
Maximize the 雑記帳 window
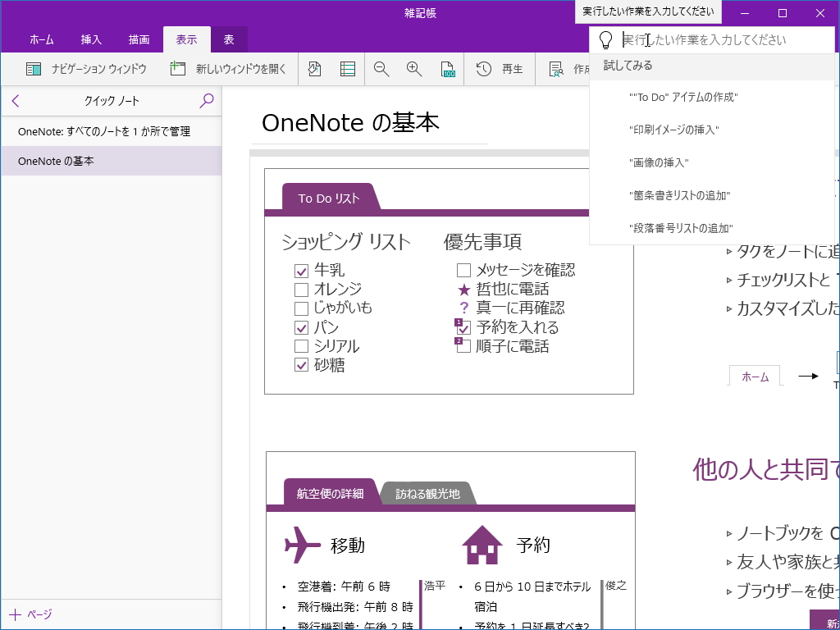pos(782,13)
